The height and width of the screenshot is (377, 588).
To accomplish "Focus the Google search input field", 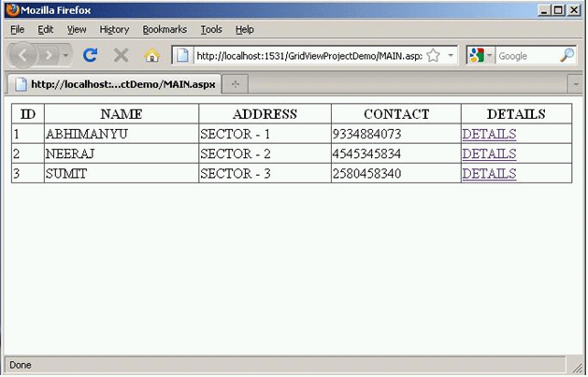I will point(527,56).
